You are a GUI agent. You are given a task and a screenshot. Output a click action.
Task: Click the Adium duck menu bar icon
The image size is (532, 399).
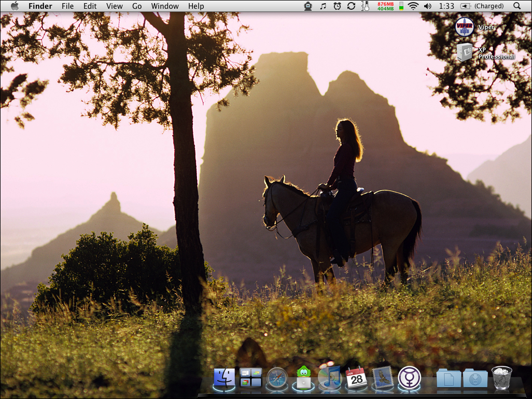[x=308, y=6]
